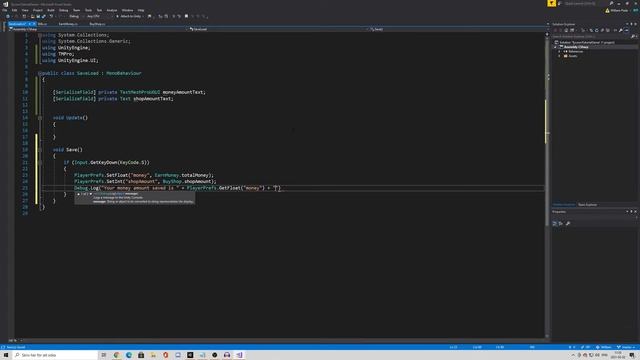This screenshot has height=360, width=640.
Task: Open the Window menu
Action: point(127,10)
